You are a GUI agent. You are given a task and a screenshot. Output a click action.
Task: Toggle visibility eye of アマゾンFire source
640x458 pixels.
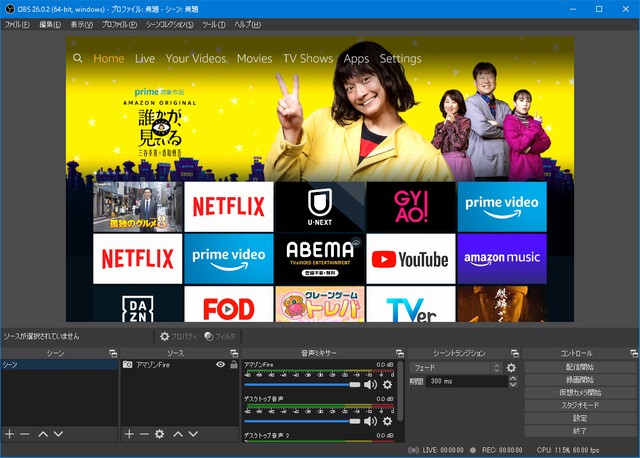point(220,364)
